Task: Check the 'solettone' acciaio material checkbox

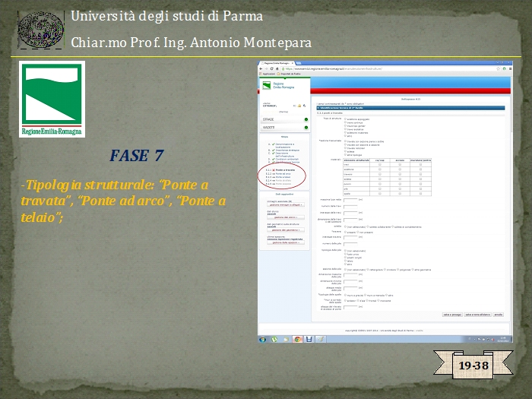Action: tap(400, 170)
